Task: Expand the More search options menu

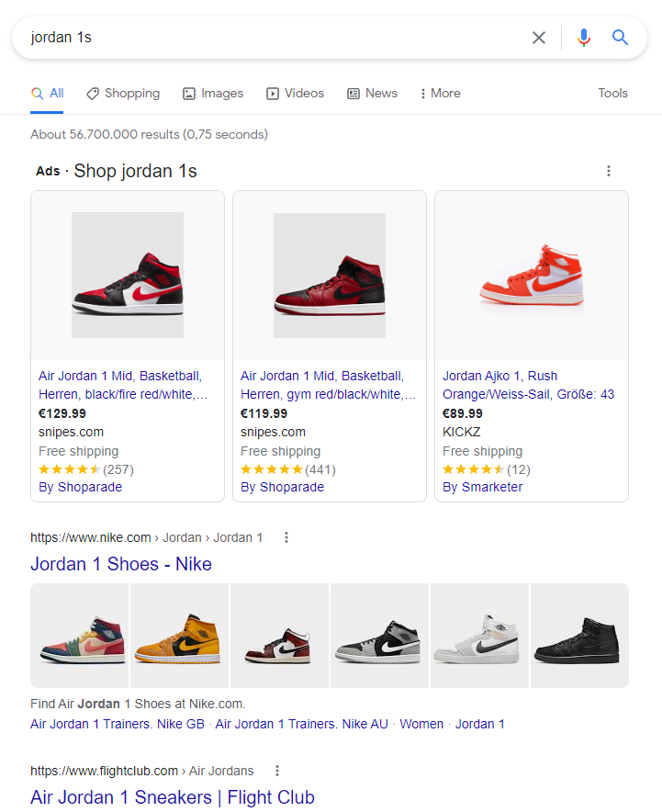Action: pyautogui.click(x=440, y=94)
